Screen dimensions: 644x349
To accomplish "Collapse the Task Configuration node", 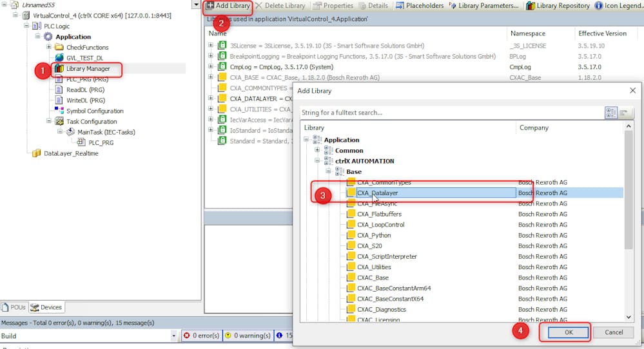I will point(49,121).
